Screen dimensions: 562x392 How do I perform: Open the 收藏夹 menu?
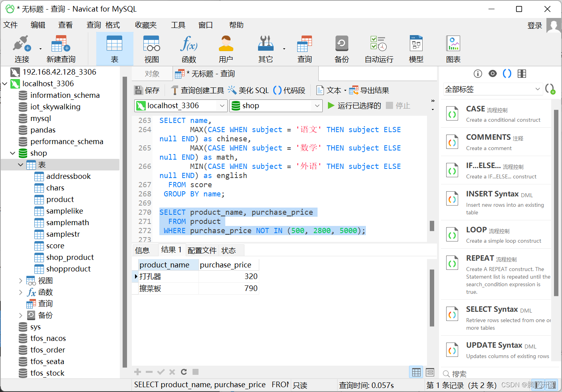pos(146,25)
